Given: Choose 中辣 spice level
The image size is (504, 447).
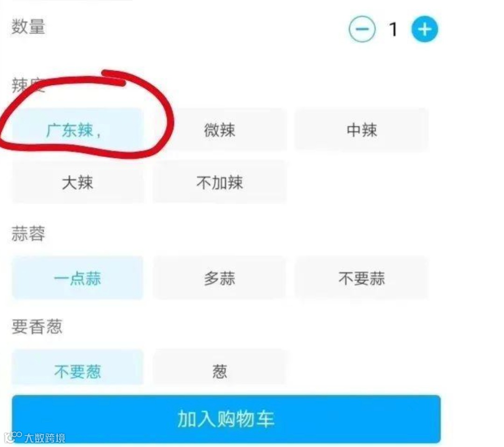Looking at the screenshot, I should [362, 130].
